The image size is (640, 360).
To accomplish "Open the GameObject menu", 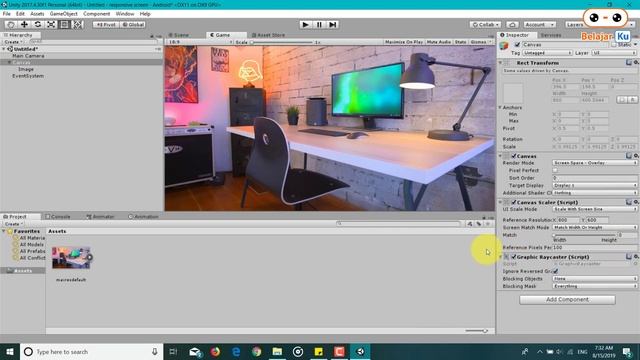I will tap(63, 14).
